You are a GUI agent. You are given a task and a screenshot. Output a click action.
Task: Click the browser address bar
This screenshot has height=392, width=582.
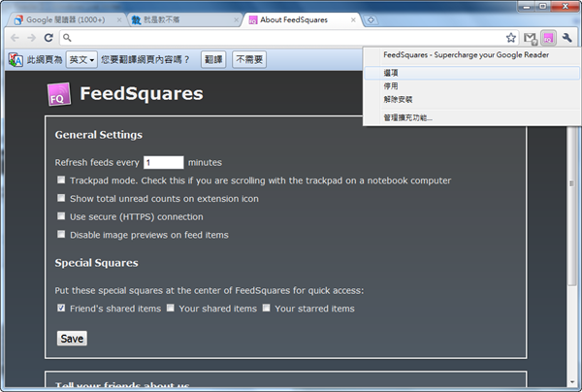click(288, 38)
